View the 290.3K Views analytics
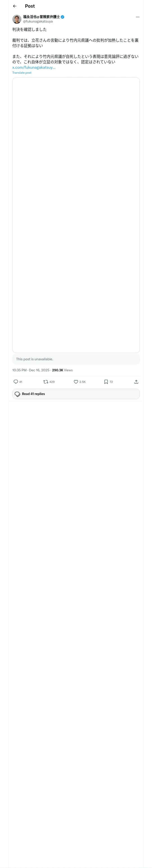The height and width of the screenshot is (868, 152). [62, 370]
